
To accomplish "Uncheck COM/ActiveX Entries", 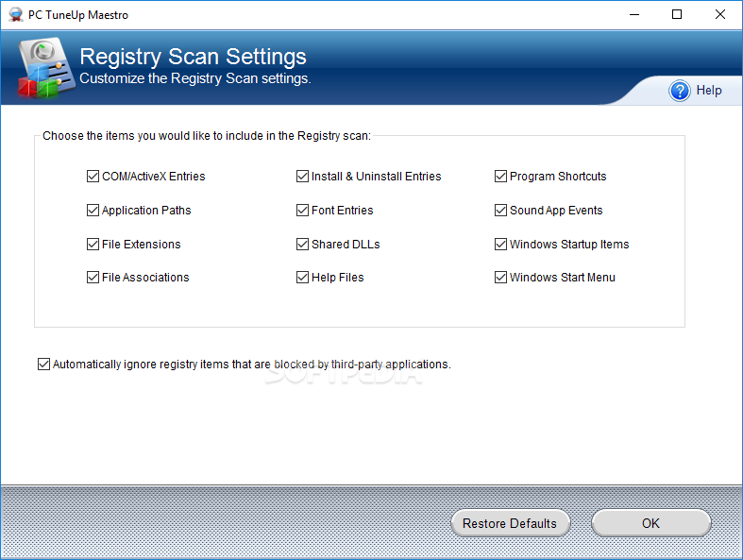I will [93, 177].
